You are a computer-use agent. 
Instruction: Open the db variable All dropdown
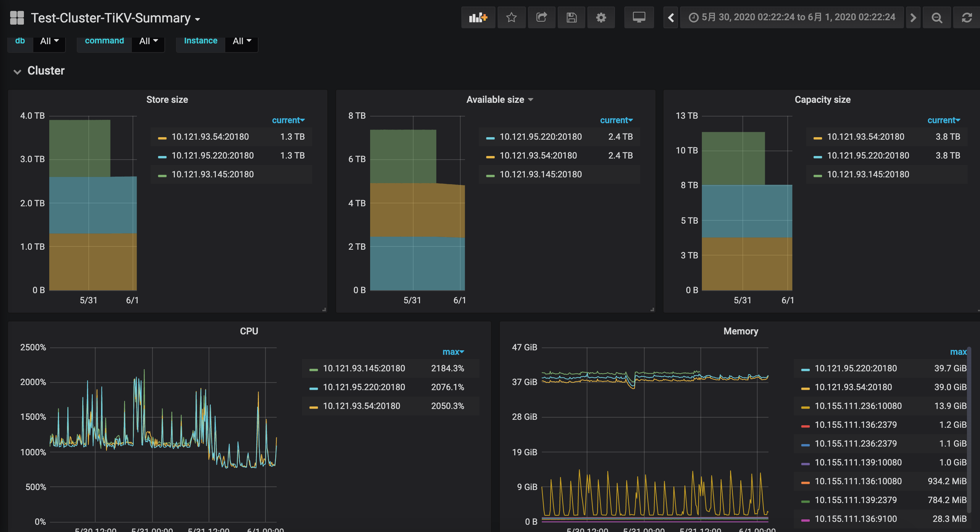(x=49, y=41)
